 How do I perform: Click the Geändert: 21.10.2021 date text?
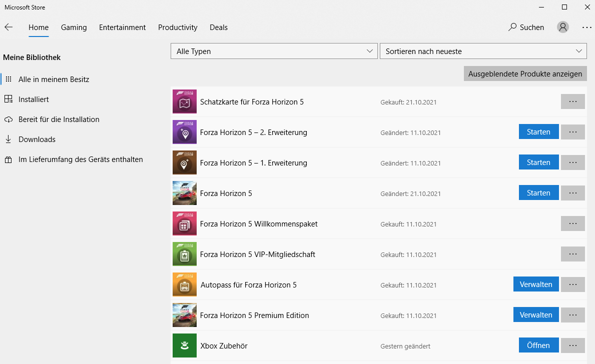pos(410,194)
